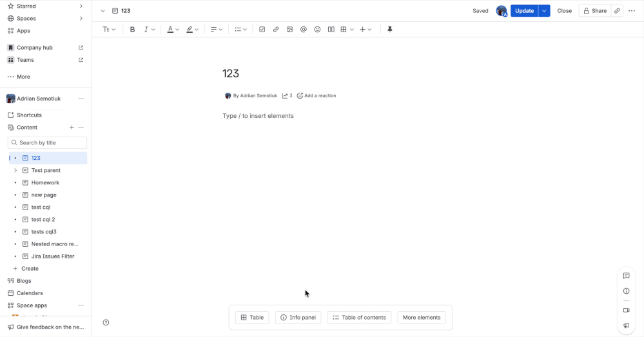Click the Update button

tap(525, 11)
